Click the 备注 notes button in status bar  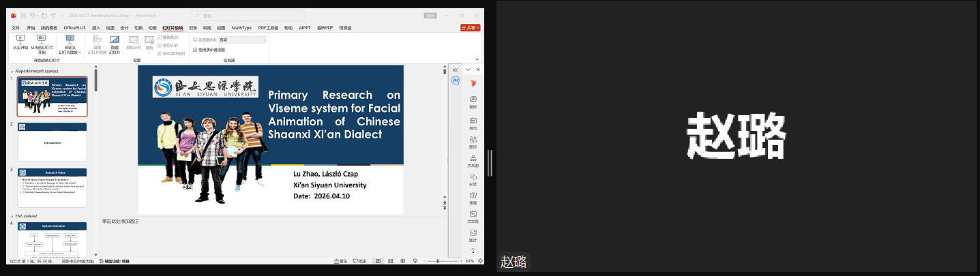pos(340,261)
